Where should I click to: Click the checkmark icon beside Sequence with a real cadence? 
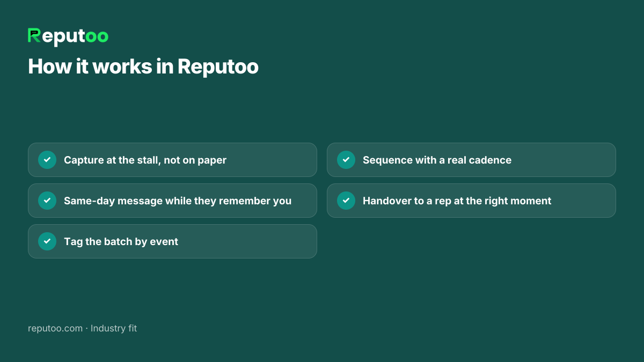pyautogui.click(x=346, y=160)
